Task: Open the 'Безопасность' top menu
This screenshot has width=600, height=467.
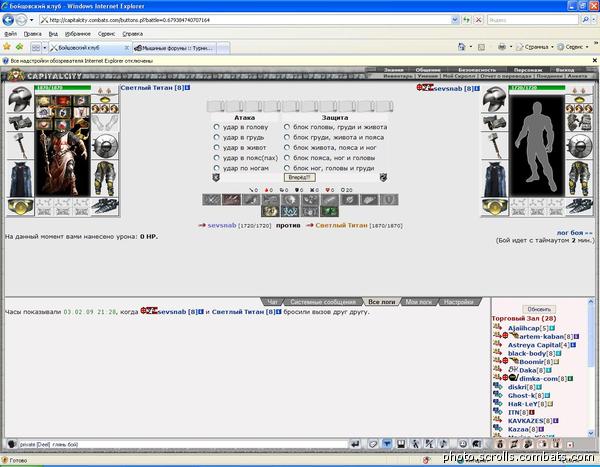Action: coord(477,70)
